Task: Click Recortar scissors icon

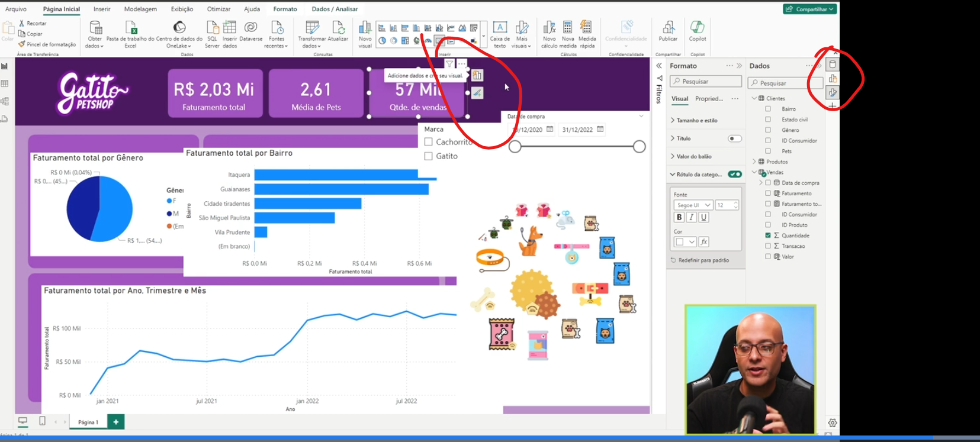Action: click(22, 23)
